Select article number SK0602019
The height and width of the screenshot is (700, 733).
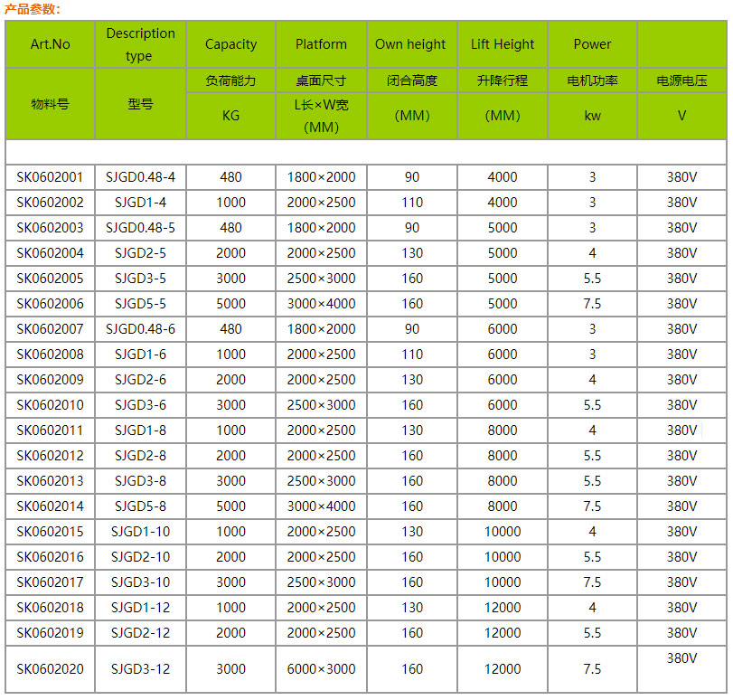pos(50,632)
